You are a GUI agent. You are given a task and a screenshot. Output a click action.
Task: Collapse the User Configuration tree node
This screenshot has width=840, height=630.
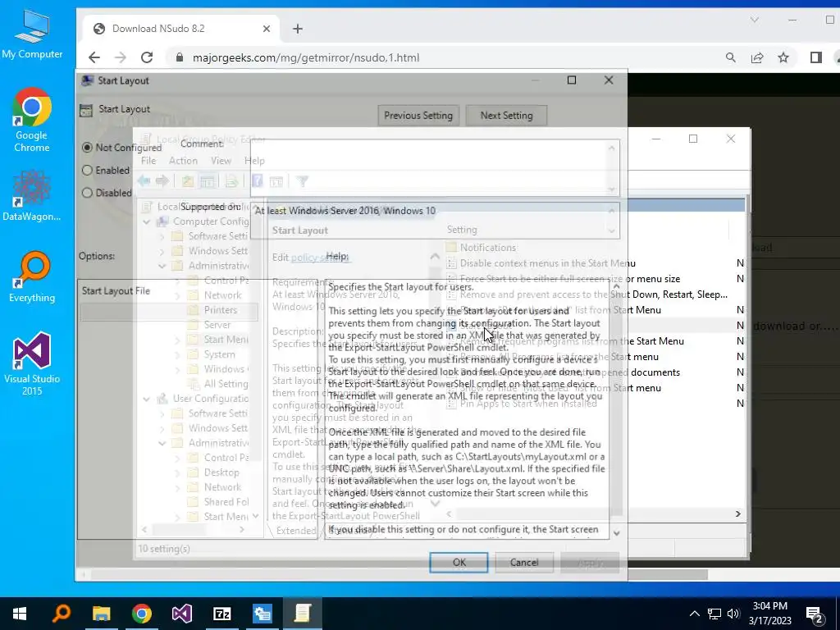click(146, 399)
